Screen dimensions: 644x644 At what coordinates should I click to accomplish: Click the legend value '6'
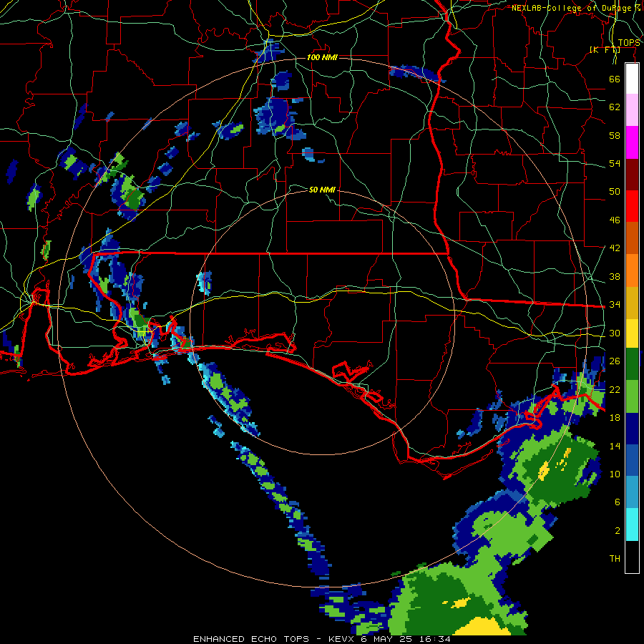click(x=618, y=502)
